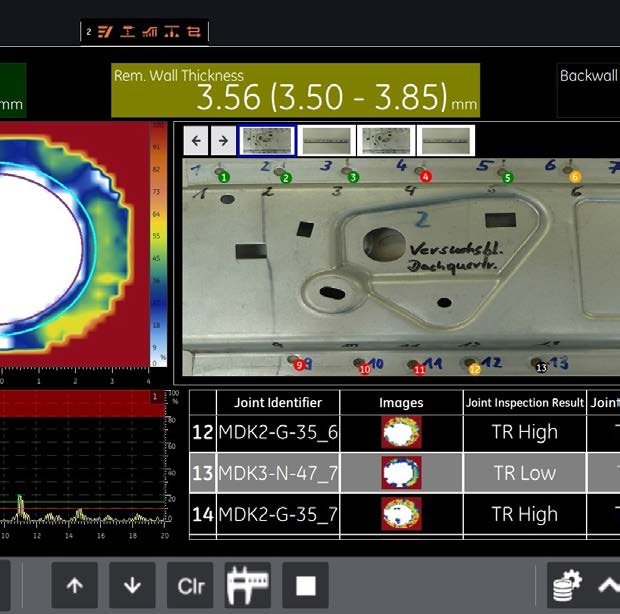
Task: Move up with the up arrow button
Action: 75,585
